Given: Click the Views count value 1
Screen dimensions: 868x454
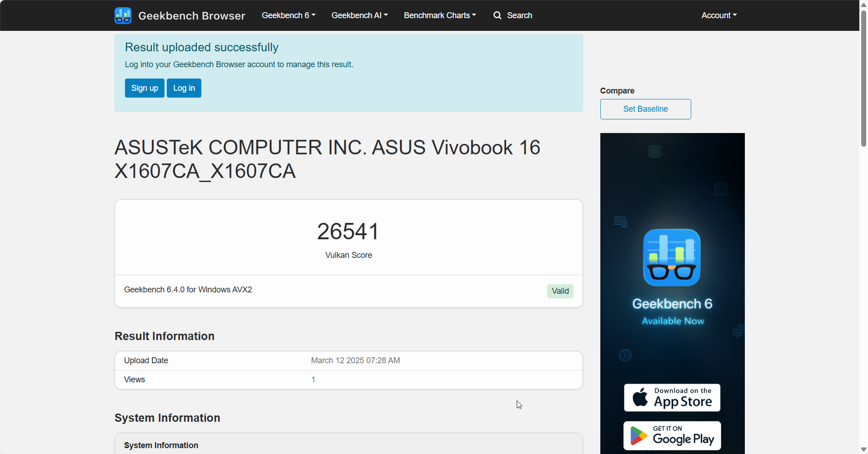Looking at the screenshot, I should [313, 380].
